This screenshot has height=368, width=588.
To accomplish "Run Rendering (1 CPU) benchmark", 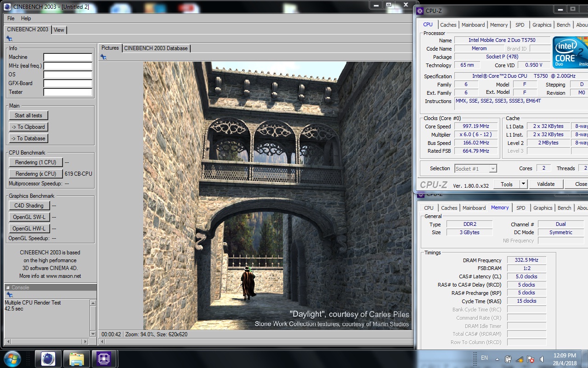I will pos(35,162).
